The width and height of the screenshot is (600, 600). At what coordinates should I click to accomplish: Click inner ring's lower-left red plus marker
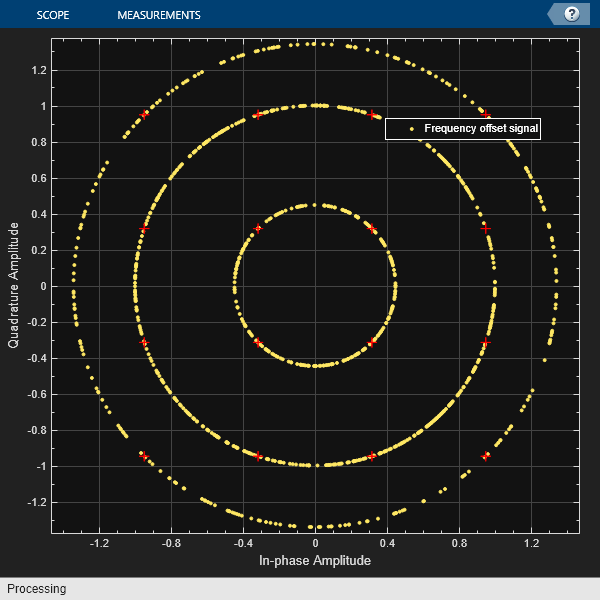point(258,342)
